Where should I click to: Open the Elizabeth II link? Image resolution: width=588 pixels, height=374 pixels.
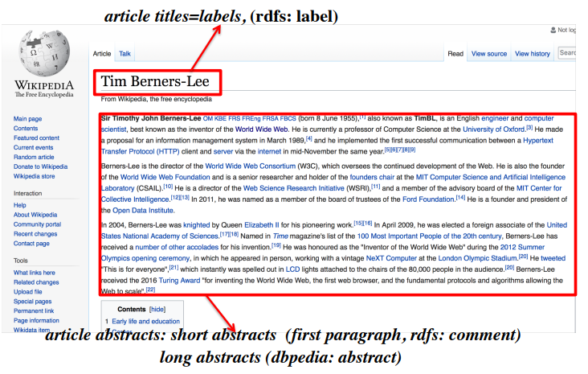(x=261, y=225)
